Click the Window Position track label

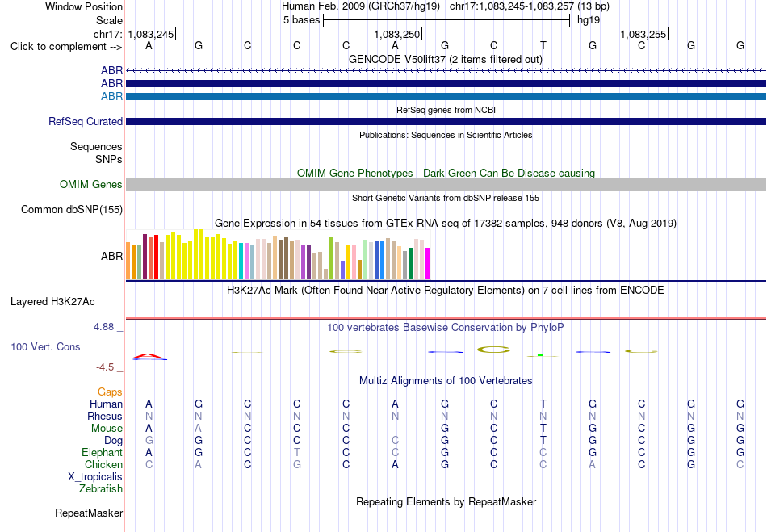pos(84,6)
